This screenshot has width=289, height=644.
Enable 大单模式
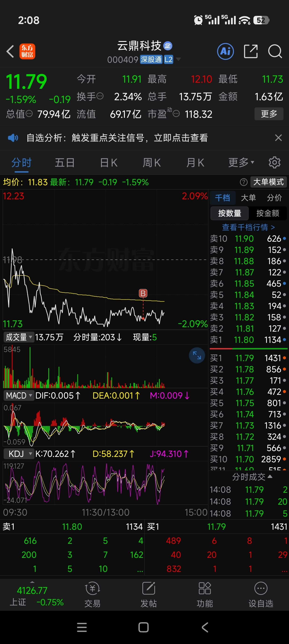click(268, 182)
